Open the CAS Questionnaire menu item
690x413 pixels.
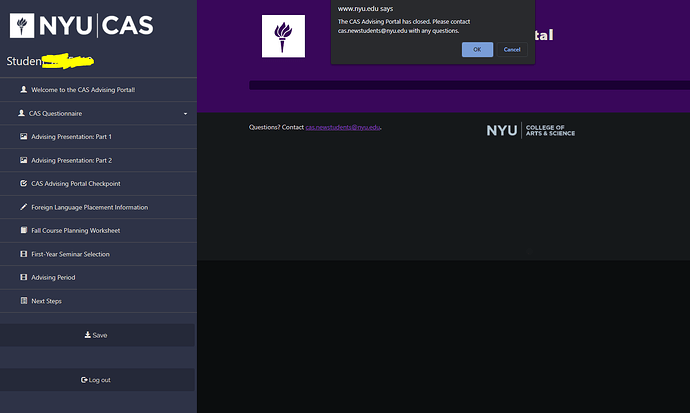point(99,113)
